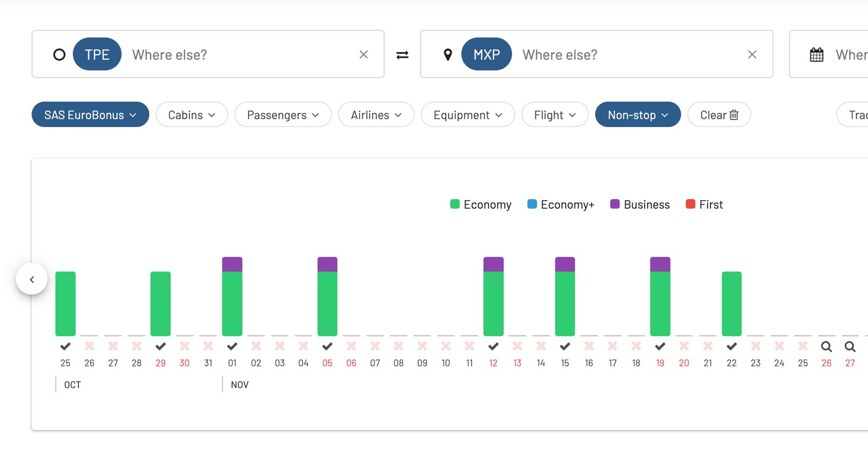Click the Economy+ blue legend swatch
The image size is (868, 464).
532,204
